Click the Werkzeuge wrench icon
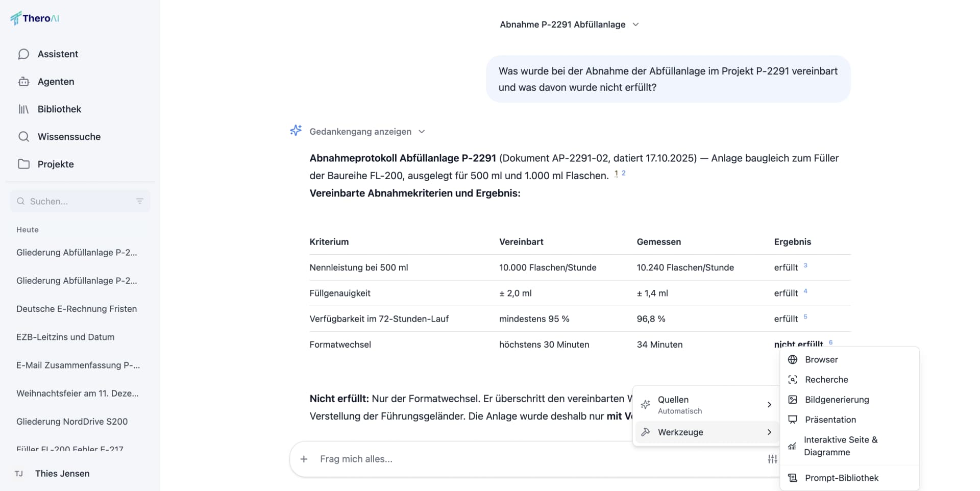The image size is (980, 491). coord(646,432)
